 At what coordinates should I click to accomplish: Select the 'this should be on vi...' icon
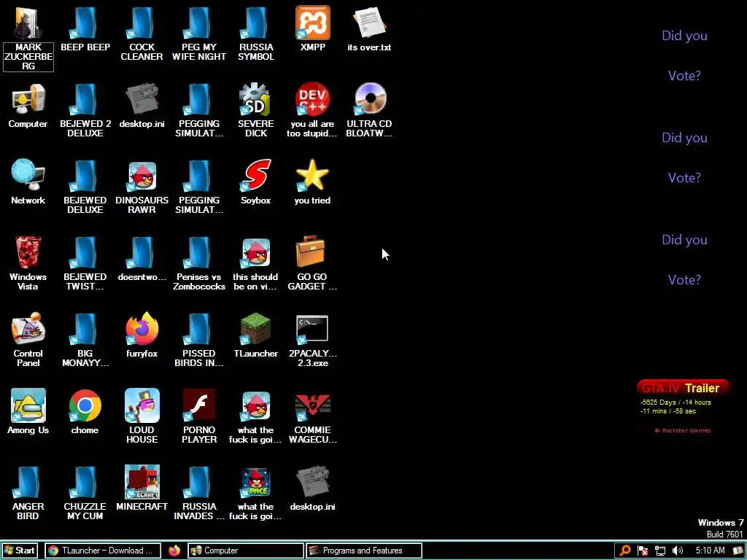256,253
